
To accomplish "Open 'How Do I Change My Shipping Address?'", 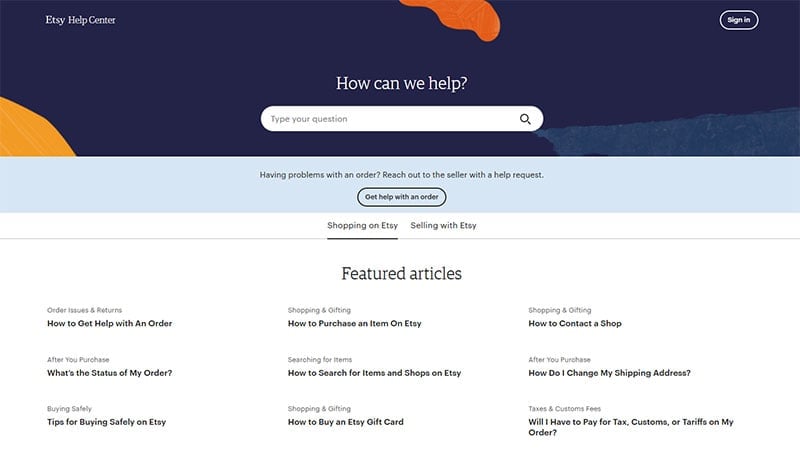I will 609,373.
